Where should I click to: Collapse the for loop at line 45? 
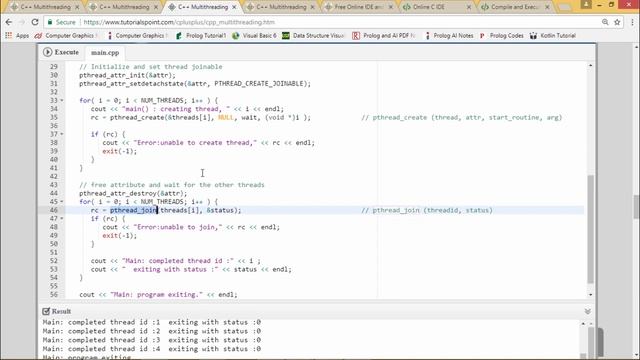pyautogui.click(x=62, y=202)
